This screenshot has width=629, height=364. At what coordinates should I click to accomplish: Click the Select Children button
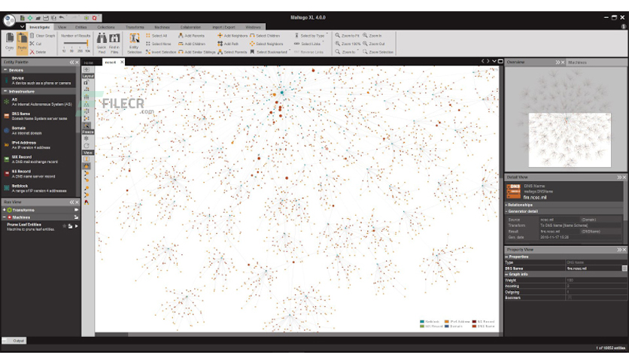click(265, 35)
